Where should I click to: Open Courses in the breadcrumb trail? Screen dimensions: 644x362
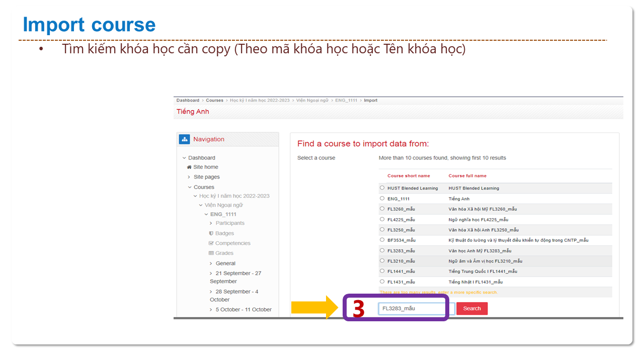(x=214, y=101)
